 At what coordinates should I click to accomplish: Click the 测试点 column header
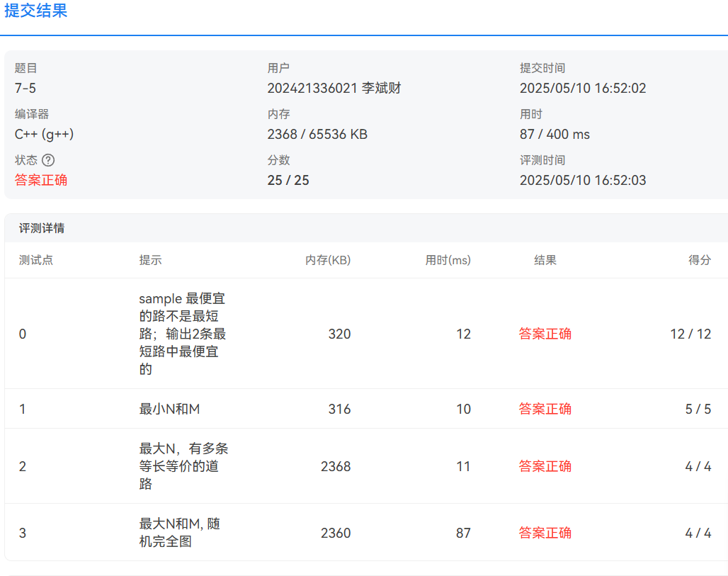(36, 260)
